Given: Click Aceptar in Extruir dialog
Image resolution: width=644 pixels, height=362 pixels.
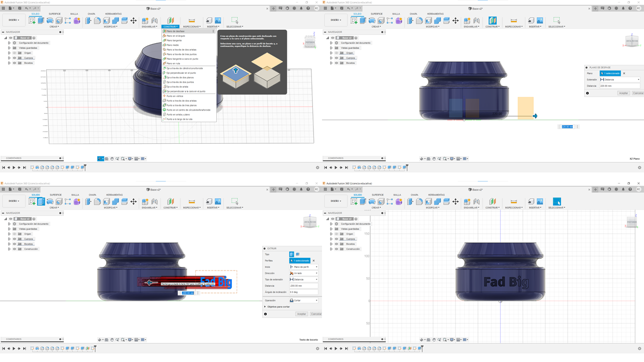Looking at the screenshot, I should click(301, 314).
